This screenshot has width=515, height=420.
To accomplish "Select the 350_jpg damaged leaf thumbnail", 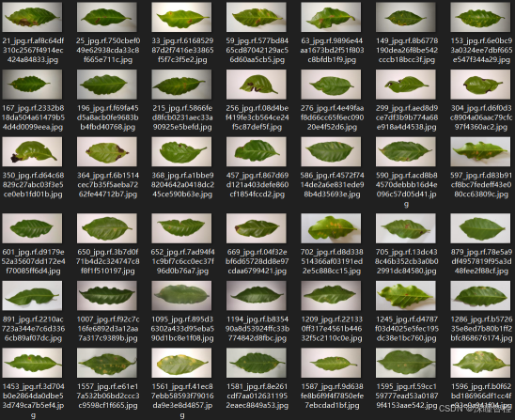I will click(32, 151).
